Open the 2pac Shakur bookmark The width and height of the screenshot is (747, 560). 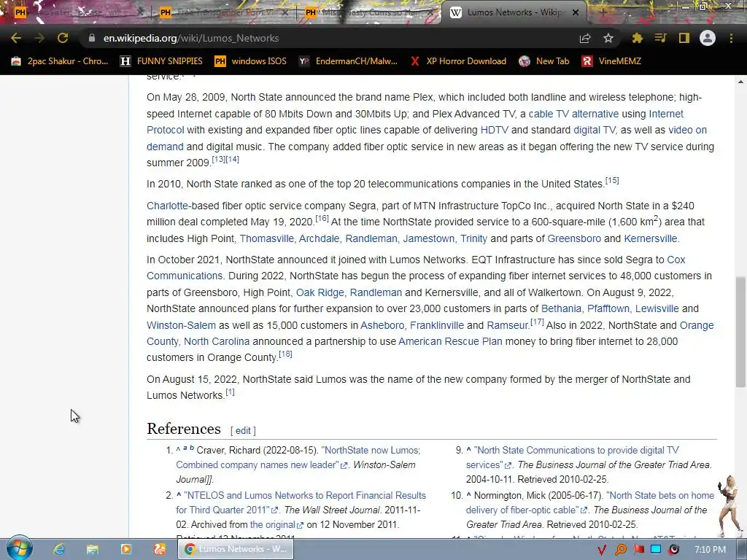point(60,61)
